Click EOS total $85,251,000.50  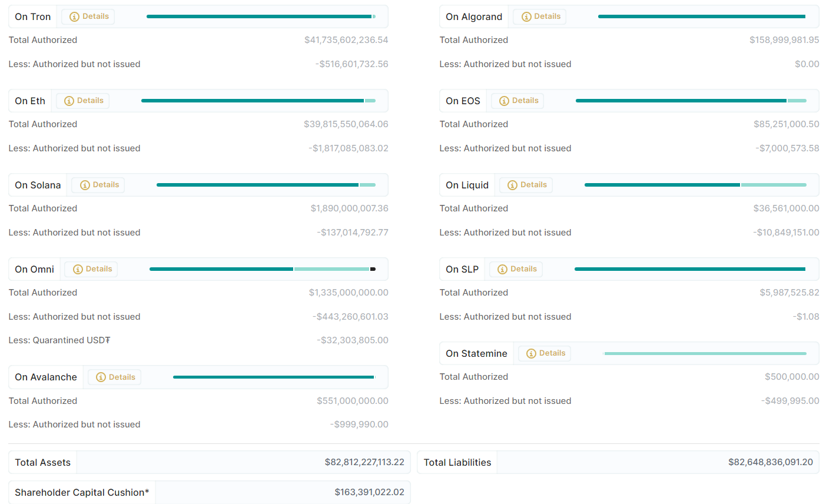[x=787, y=124]
